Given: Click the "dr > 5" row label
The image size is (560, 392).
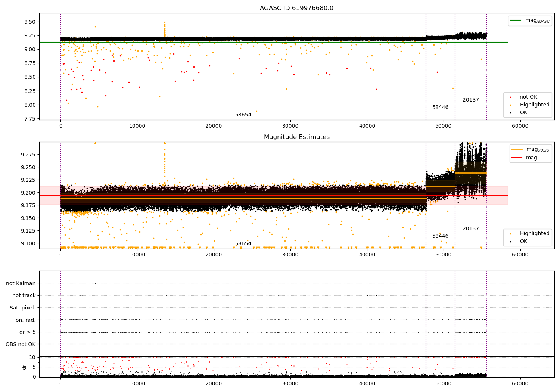Looking at the screenshot, I should click(28, 332).
